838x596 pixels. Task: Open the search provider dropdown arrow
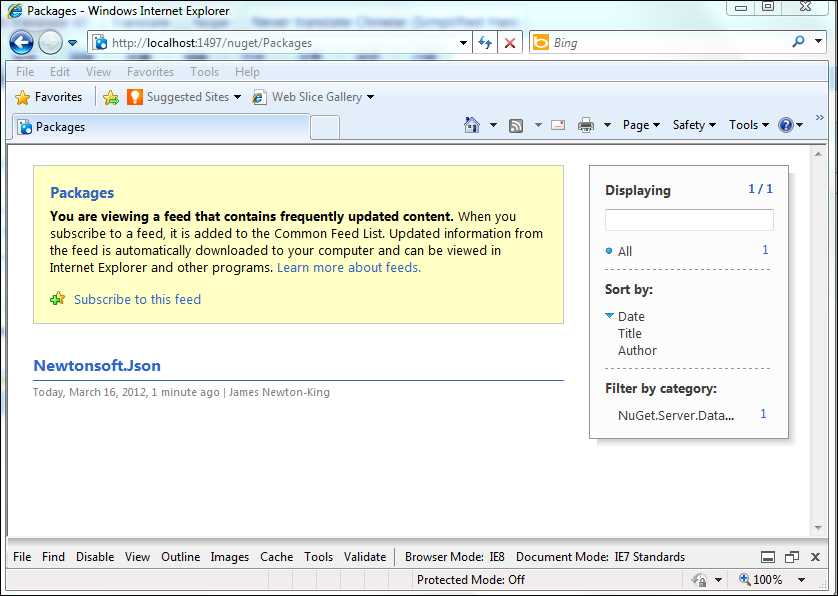[818, 41]
